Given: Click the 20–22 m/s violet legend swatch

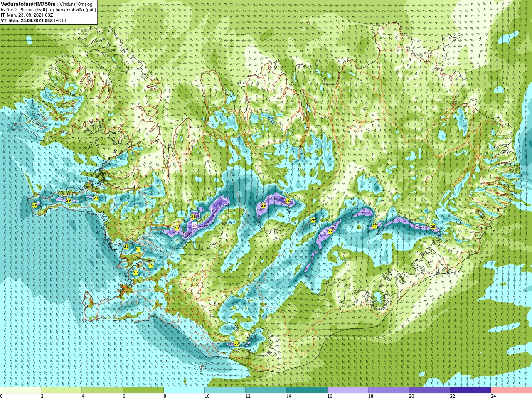Looking at the screenshot, I should (x=430, y=390).
